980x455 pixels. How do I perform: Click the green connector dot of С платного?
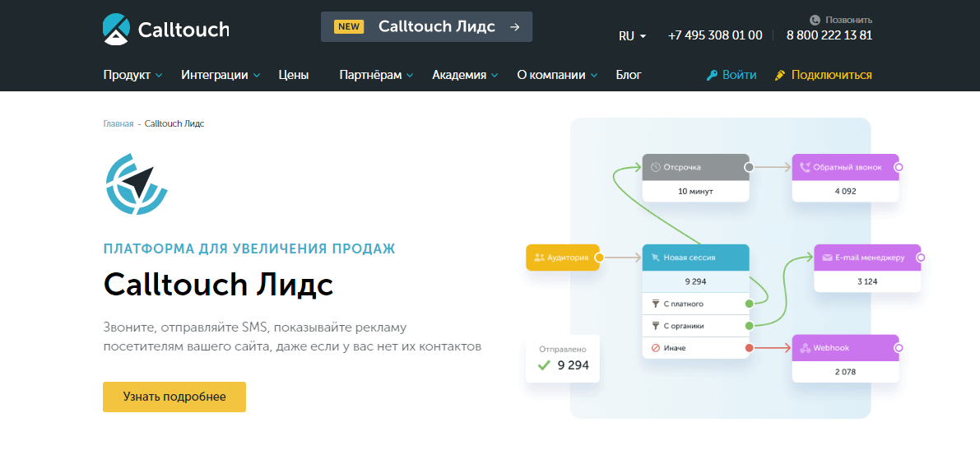pyautogui.click(x=749, y=304)
